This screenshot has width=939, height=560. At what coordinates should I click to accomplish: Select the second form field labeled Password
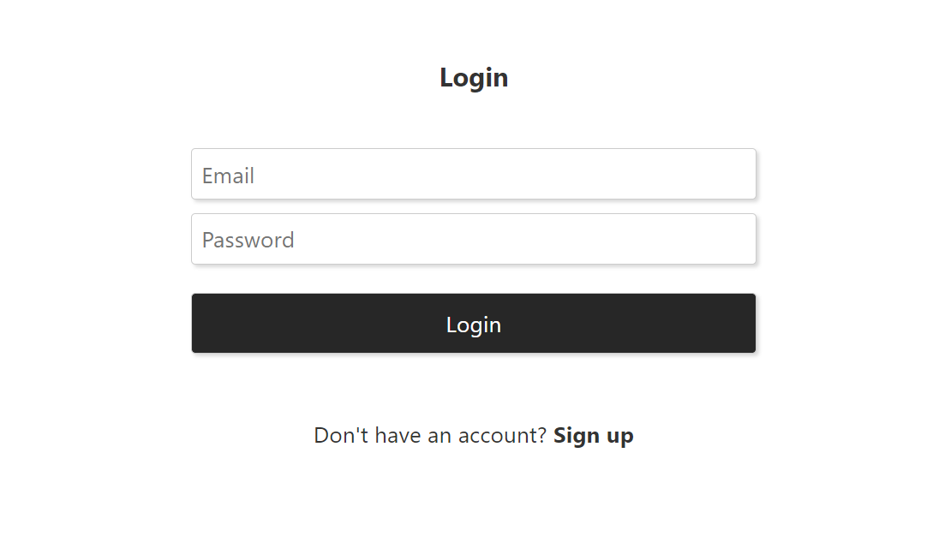pos(474,239)
